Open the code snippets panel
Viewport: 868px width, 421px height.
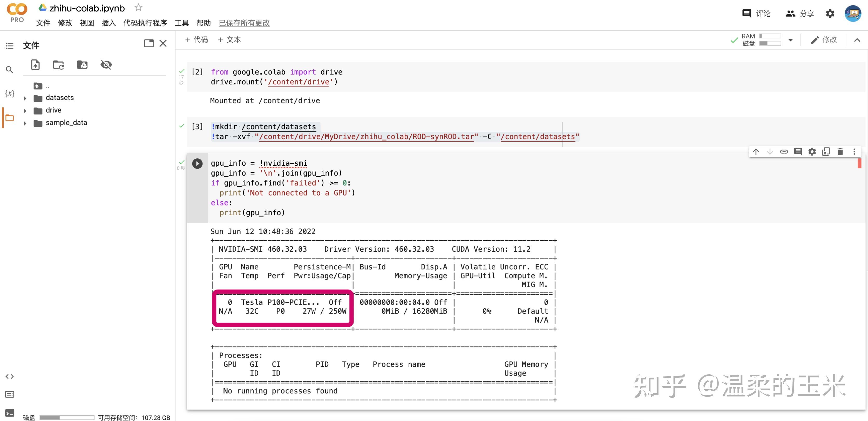9,376
